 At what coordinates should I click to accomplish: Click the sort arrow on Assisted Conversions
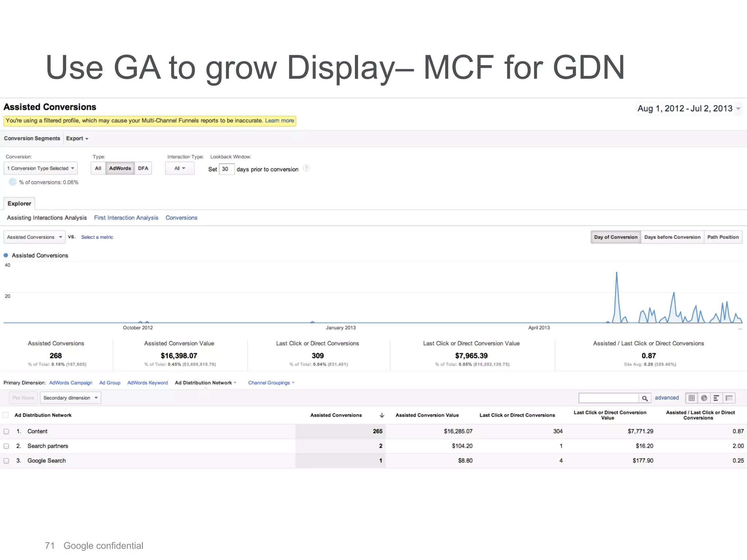point(382,415)
